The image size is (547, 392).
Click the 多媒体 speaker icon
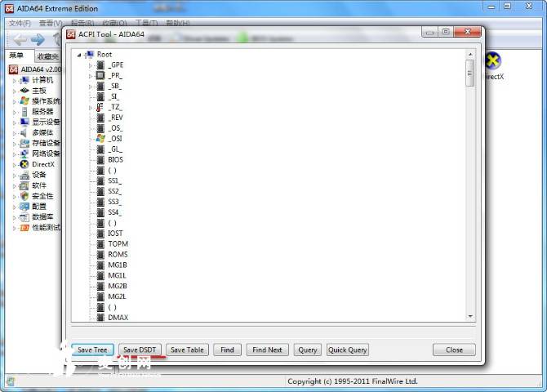[x=24, y=132]
